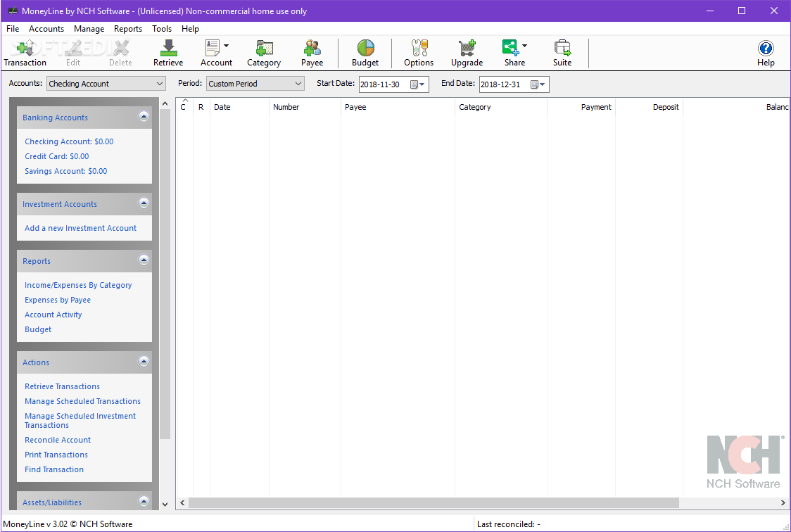The height and width of the screenshot is (532, 791).
Task: Open the Period Custom Period combo box
Action: pos(255,84)
